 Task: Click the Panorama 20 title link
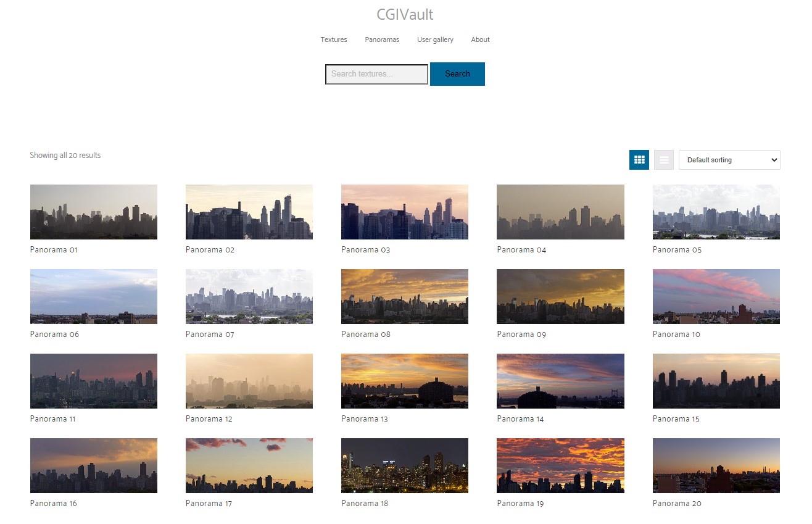(x=677, y=504)
